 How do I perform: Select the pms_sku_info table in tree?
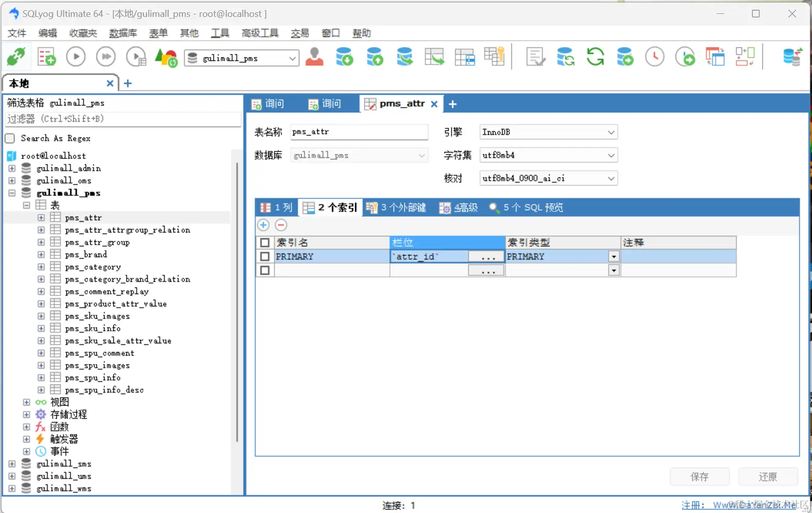coord(93,328)
